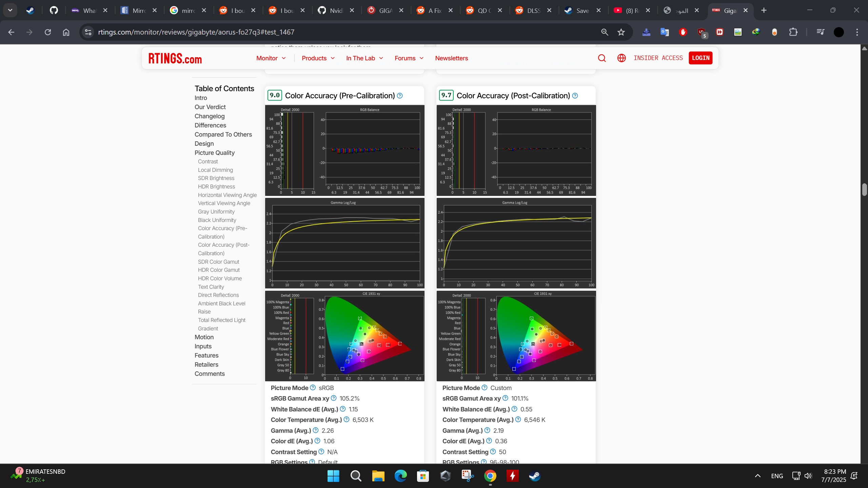The image size is (868, 488).
Task: Click the RTINGS search magnifier icon
Action: (x=602, y=58)
